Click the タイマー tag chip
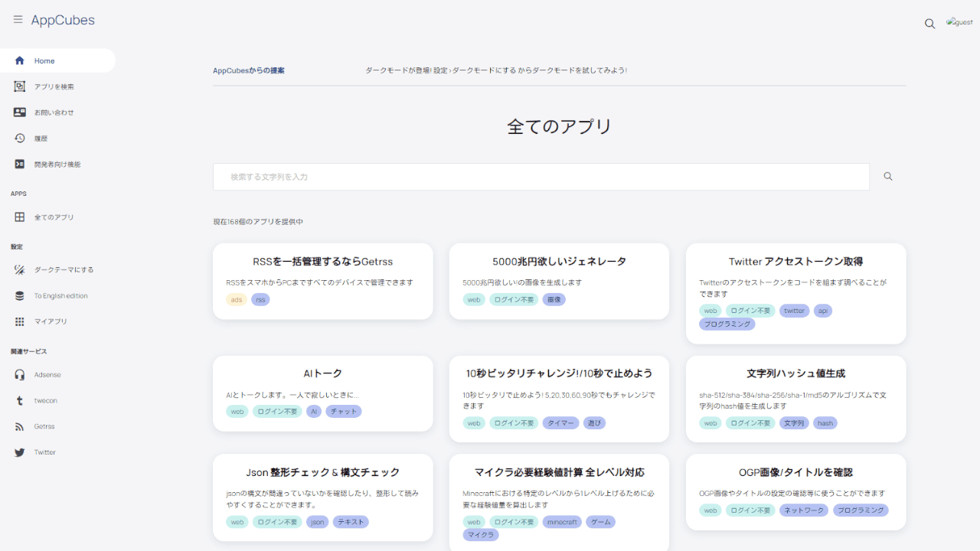Screen dimensions: 980x551 (561, 423)
